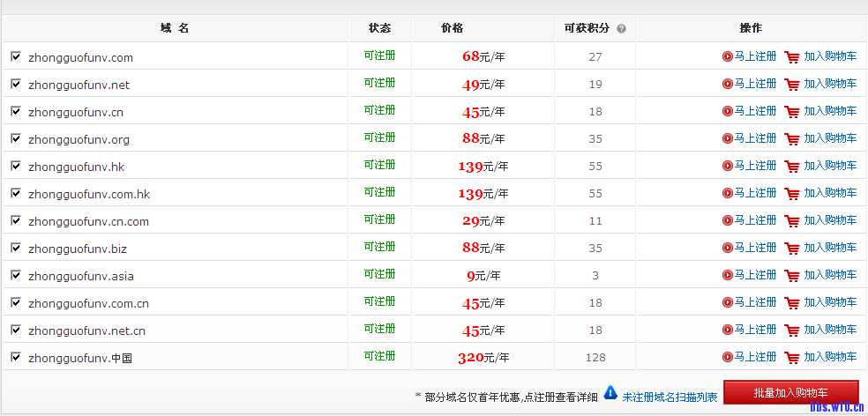Click 加入购物车 for zhongguofunv.asia
The height and width of the screenshot is (416, 868).
point(830,275)
